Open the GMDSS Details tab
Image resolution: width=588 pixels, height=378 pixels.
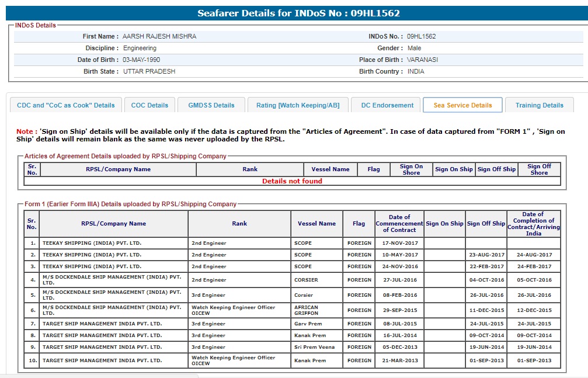point(211,105)
